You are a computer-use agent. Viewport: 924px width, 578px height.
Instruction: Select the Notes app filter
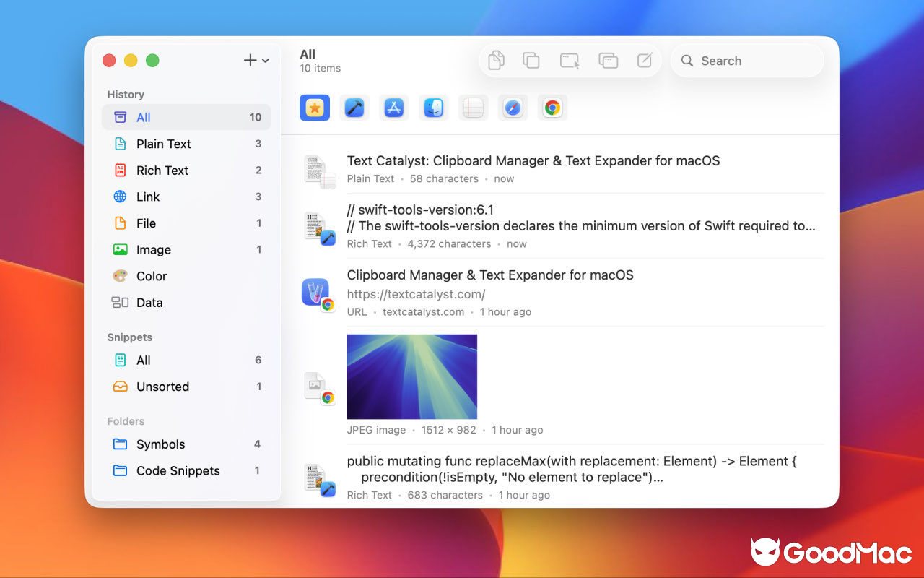(473, 106)
